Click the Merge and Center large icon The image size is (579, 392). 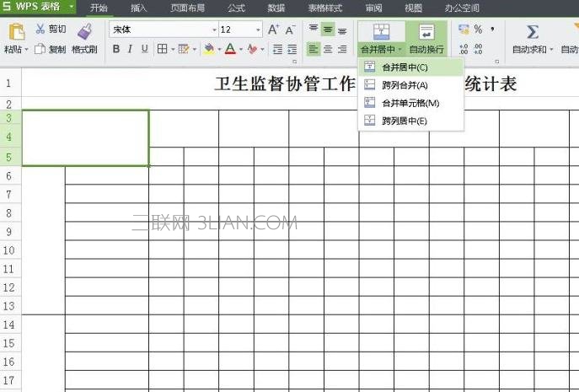[x=382, y=32]
